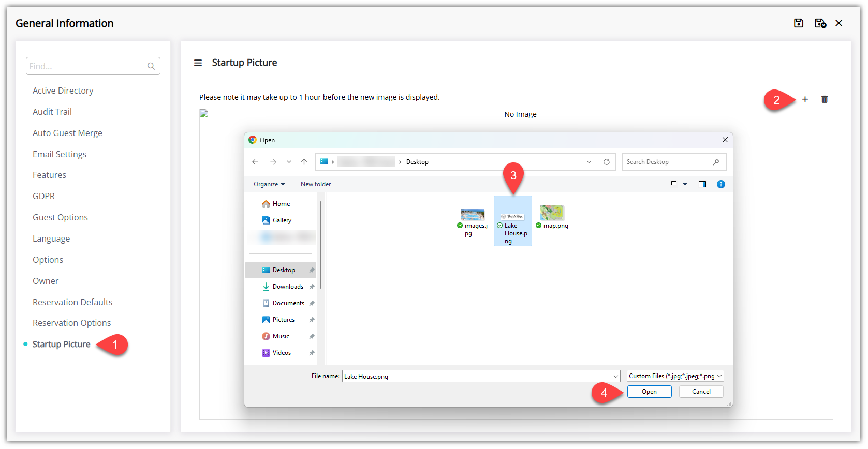
Task: Select Startup Picture in sidebar
Action: point(61,344)
